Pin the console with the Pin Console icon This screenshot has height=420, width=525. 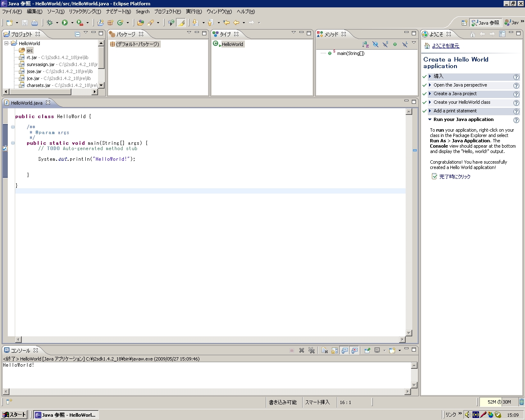367,351
